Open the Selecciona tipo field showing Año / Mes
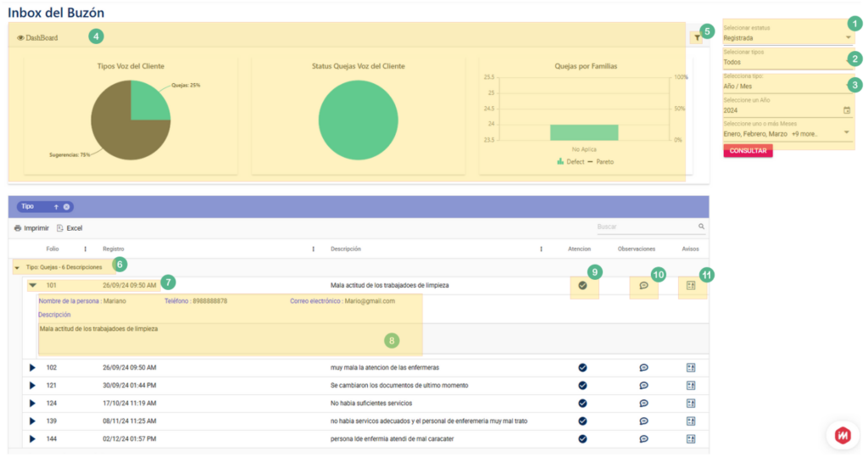This screenshot has width=868, height=458. point(787,87)
